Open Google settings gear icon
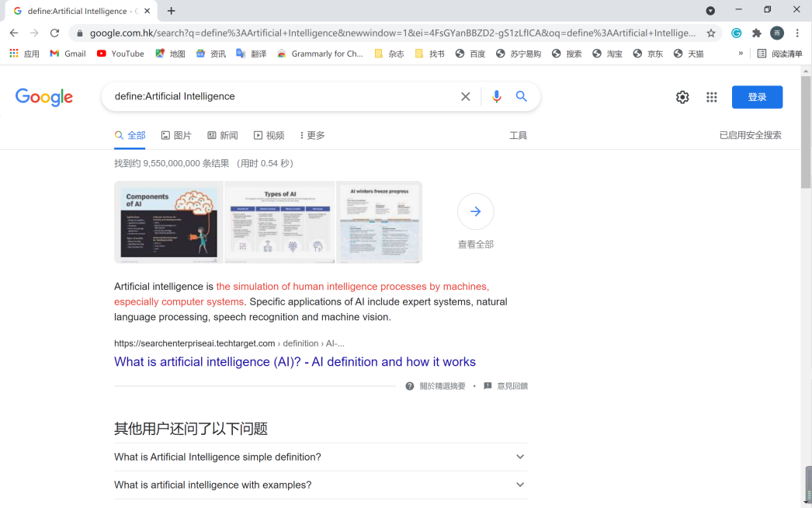812x508 pixels. [x=682, y=97]
